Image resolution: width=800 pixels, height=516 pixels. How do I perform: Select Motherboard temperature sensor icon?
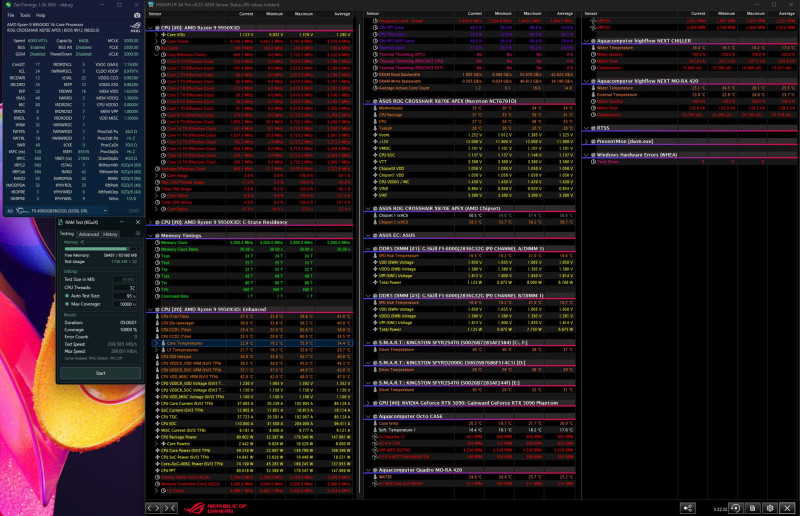pyautogui.click(x=375, y=108)
